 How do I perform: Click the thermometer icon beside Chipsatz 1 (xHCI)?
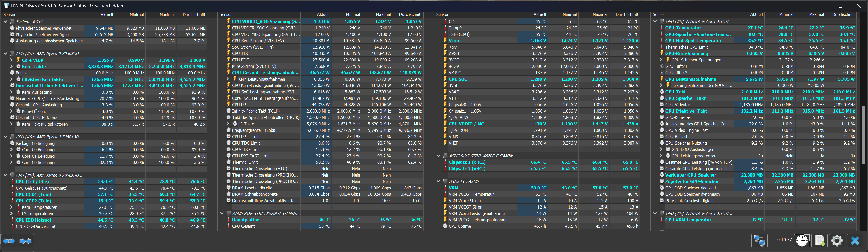tap(446, 162)
